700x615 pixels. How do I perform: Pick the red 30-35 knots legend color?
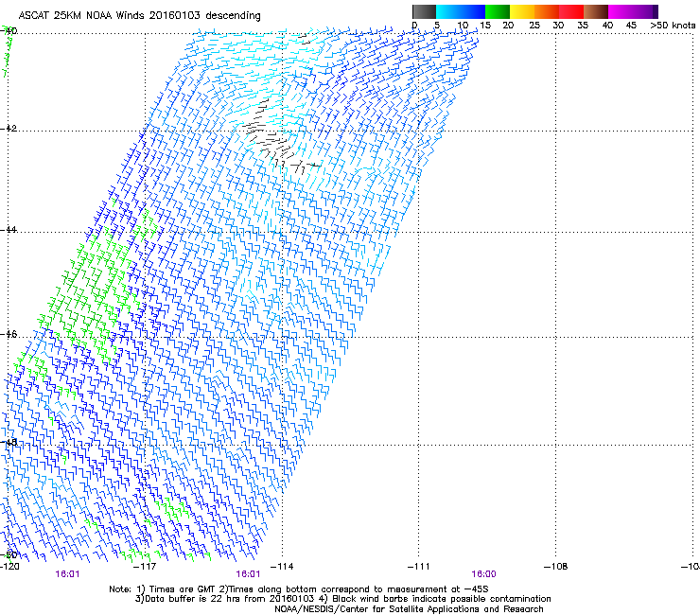point(571,11)
